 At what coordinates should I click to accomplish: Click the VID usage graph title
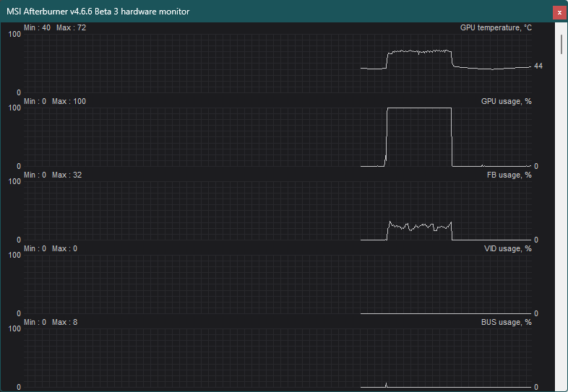(507, 248)
